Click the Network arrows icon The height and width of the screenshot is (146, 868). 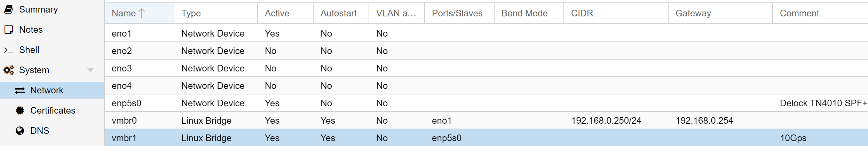[20, 91]
